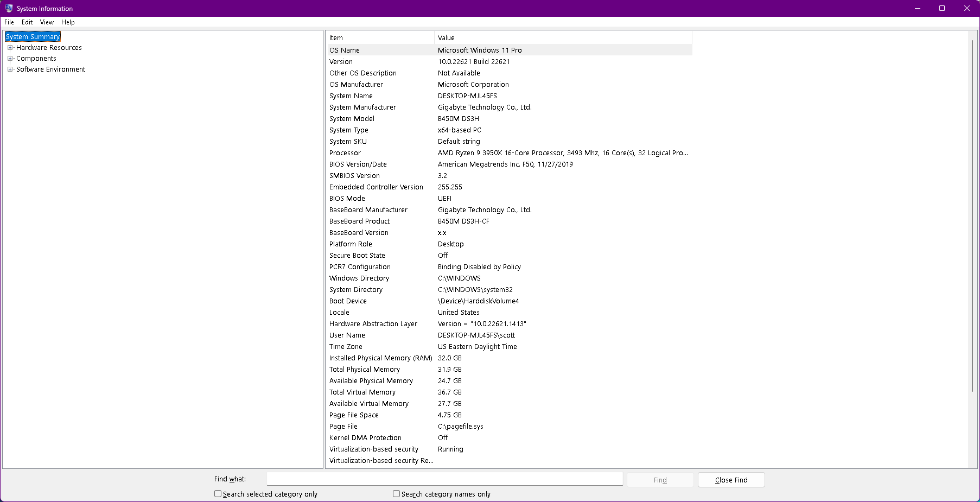Select the User Name row

[509, 335]
